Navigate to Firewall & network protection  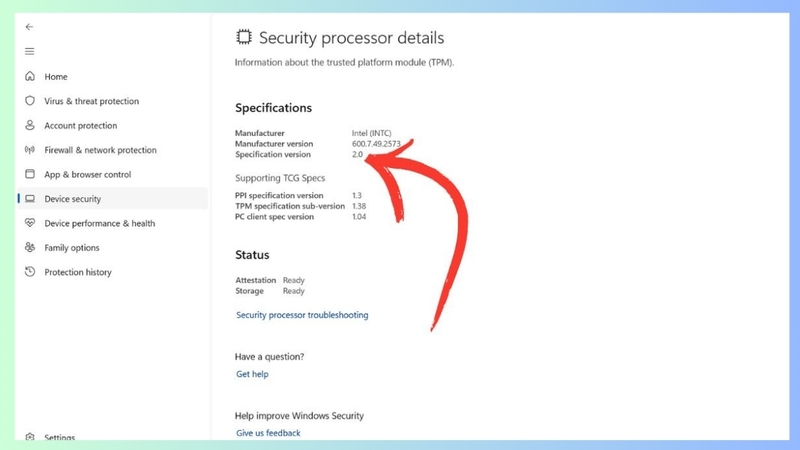pos(101,150)
